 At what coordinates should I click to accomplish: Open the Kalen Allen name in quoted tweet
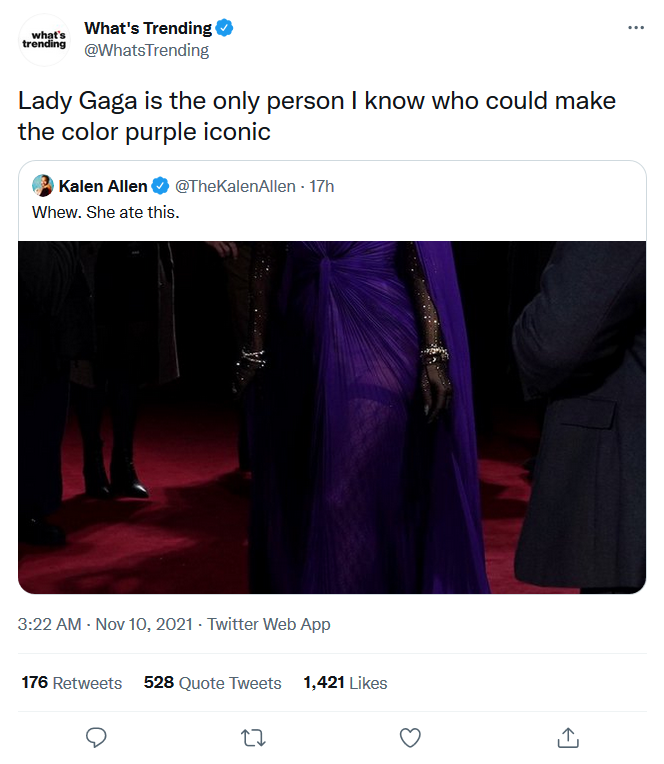point(103,186)
